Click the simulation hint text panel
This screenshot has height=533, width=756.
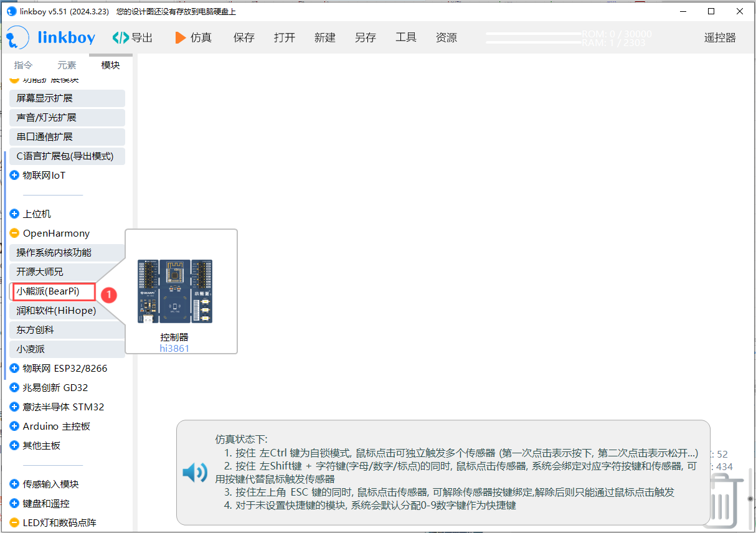click(x=443, y=473)
